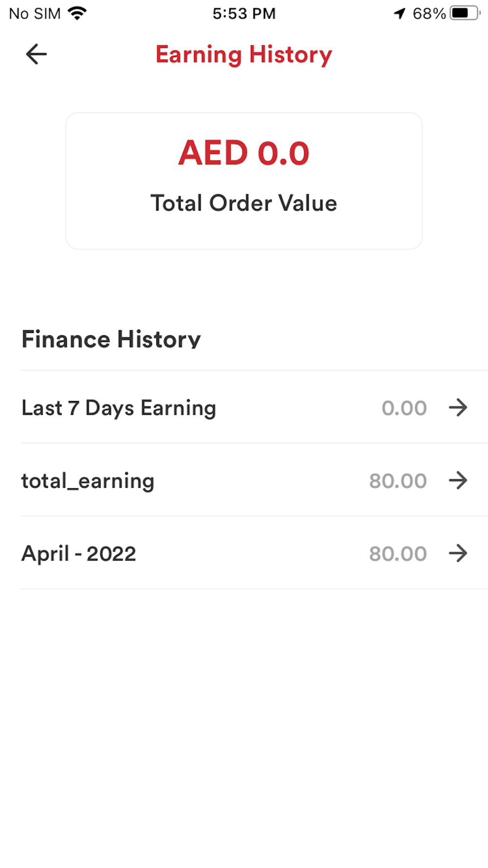Open April - 2022 details arrow

coord(458,553)
